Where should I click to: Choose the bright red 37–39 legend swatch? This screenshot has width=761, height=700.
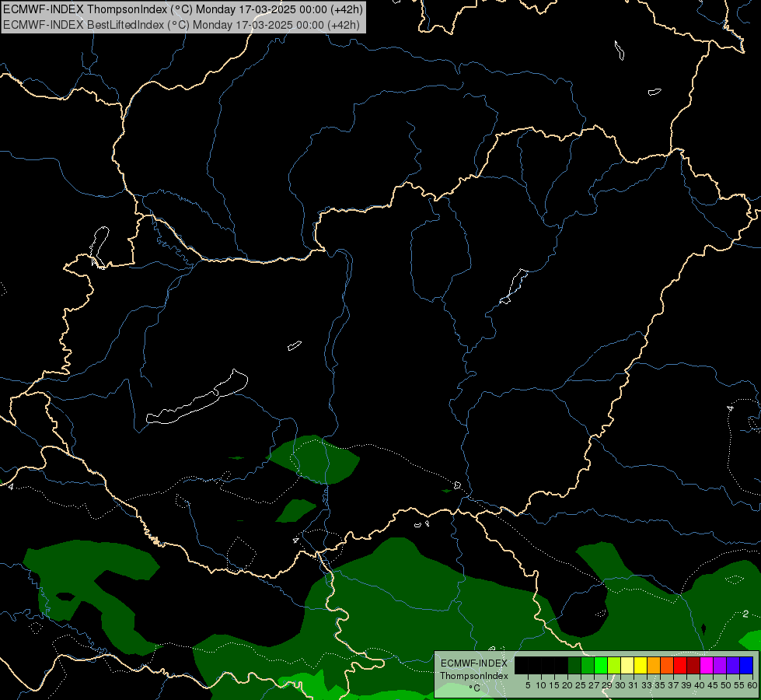click(x=680, y=665)
